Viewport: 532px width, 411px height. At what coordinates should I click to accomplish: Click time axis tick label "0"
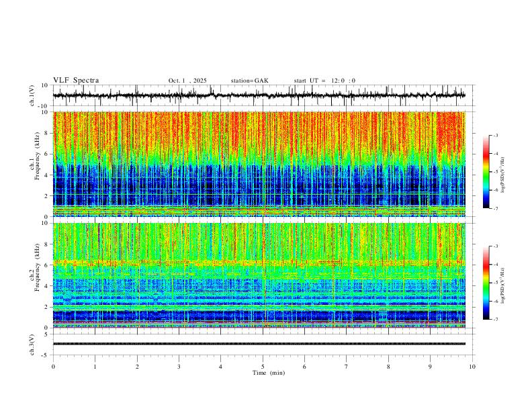coord(53,367)
